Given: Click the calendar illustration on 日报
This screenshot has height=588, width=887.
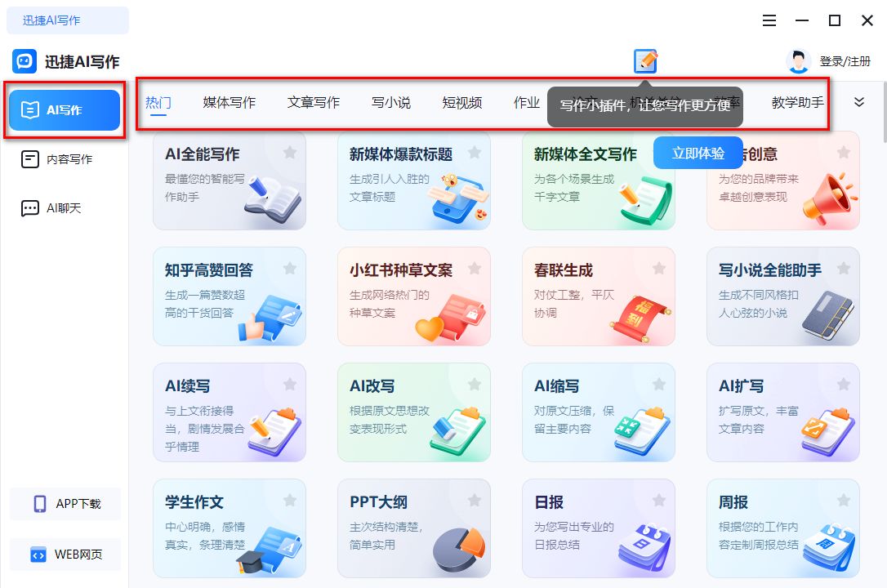Looking at the screenshot, I should pyautogui.click(x=644, y=548).
